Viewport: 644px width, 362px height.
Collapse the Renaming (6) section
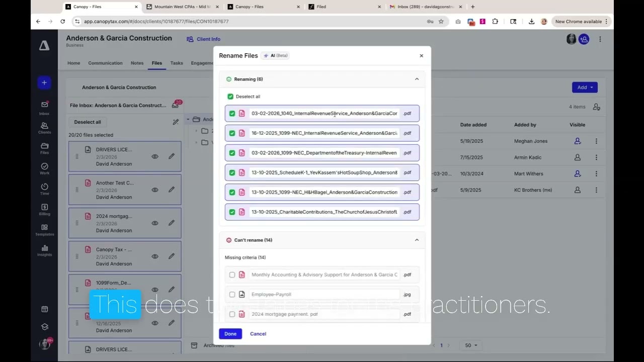(x=417, y=79)
